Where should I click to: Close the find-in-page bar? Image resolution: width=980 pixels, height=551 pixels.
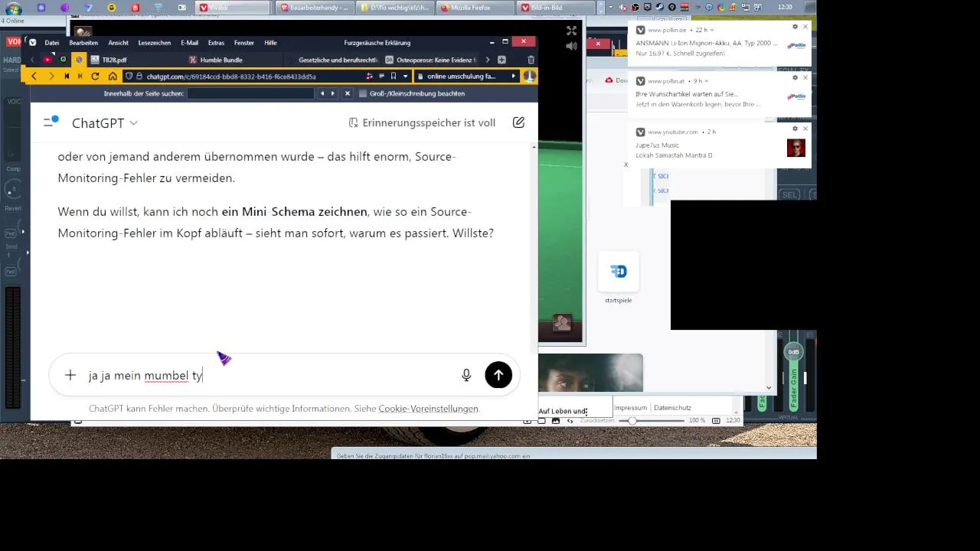tap(347, 93)
